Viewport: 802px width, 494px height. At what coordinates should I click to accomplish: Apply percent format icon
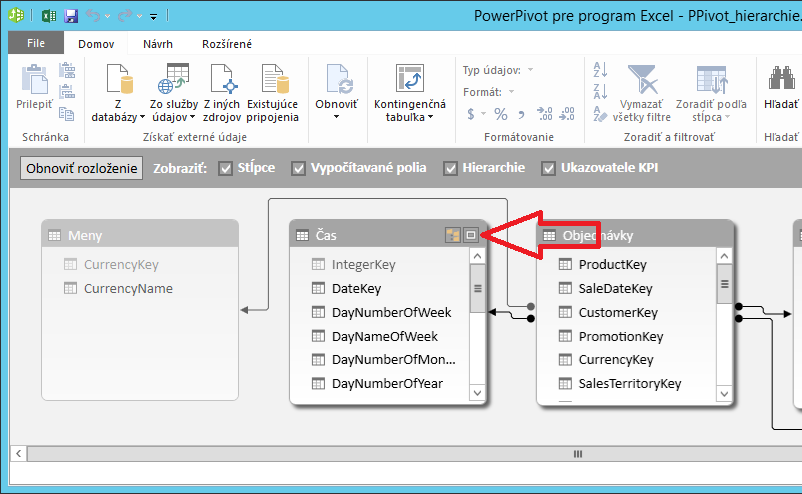coord(501,114)
